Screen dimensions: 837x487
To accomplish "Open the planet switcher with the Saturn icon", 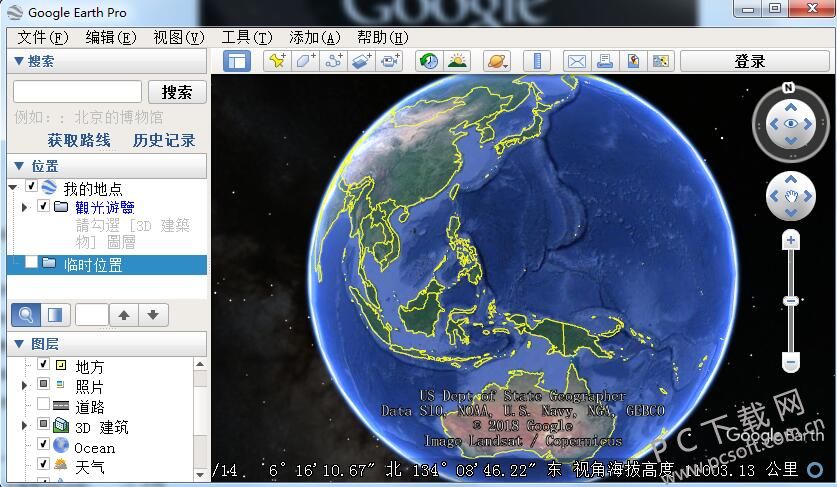I will point(496,61).
